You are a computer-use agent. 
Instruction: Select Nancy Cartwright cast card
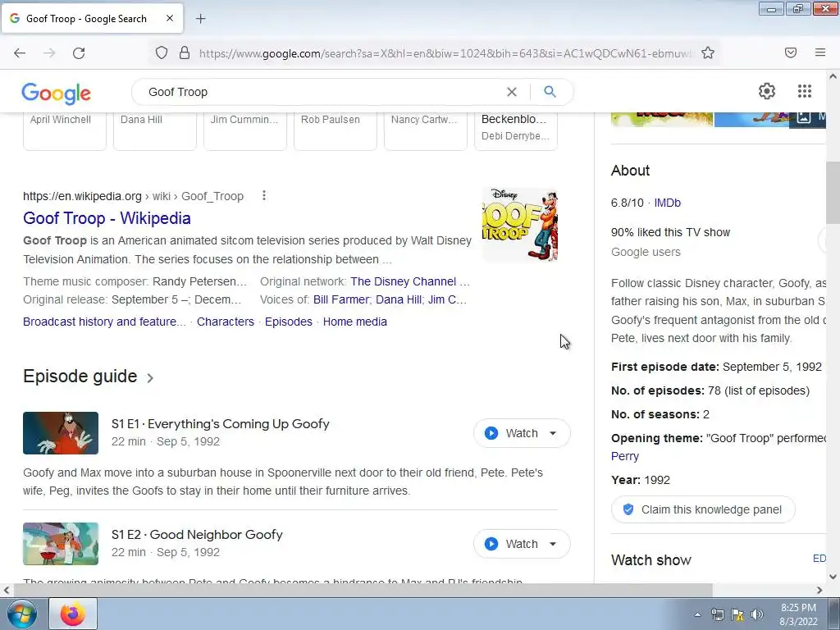pos(426,131)
